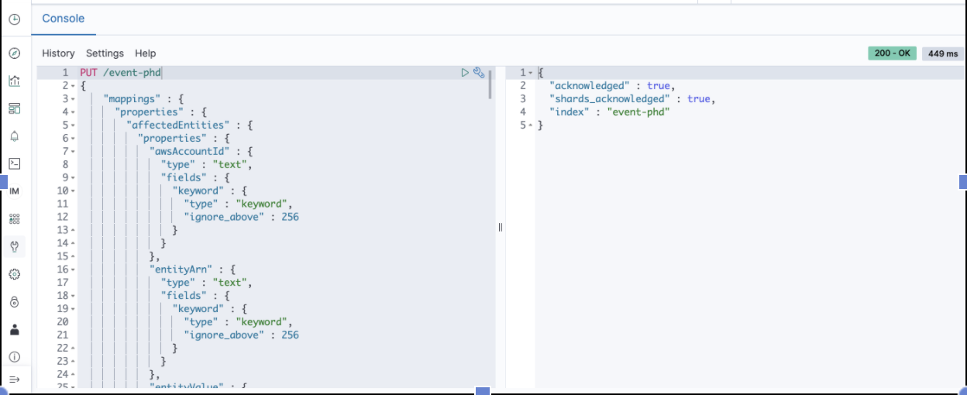The height and width of the screenshot is (395, 968).
Task: Collapse response fold arrow at line 1
Action: [x=530, y=73]
